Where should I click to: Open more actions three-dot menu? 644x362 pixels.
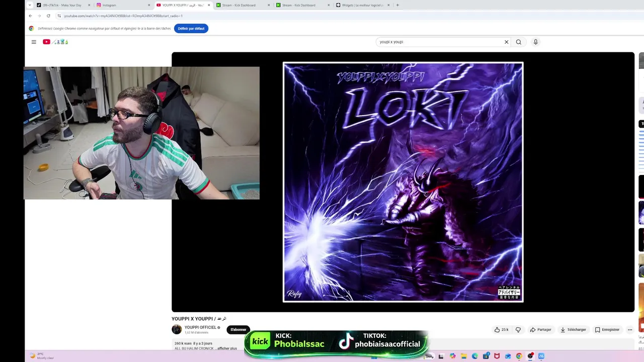[630, 330]
